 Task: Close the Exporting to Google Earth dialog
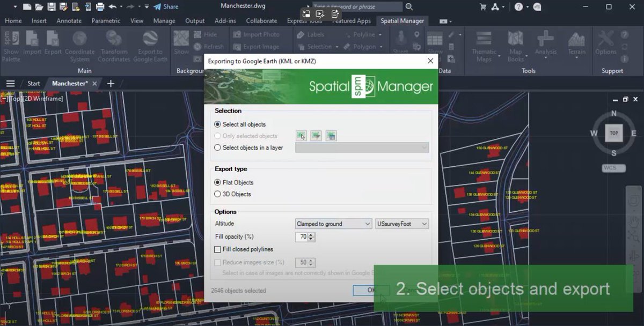tap(430, 61)
